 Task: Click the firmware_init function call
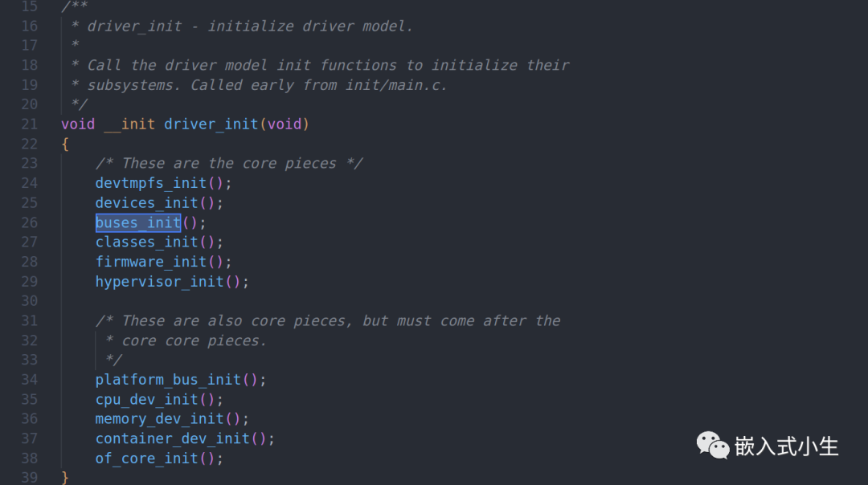tap(151, 262)
